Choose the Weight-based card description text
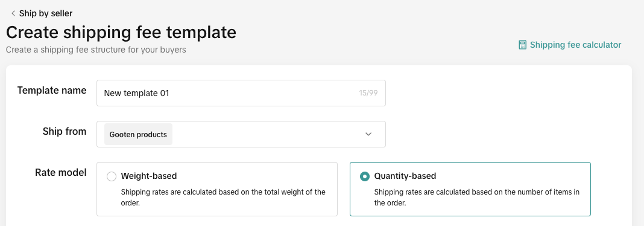The height and width of the screenshot is (226, 644). [x=223, y=197]
